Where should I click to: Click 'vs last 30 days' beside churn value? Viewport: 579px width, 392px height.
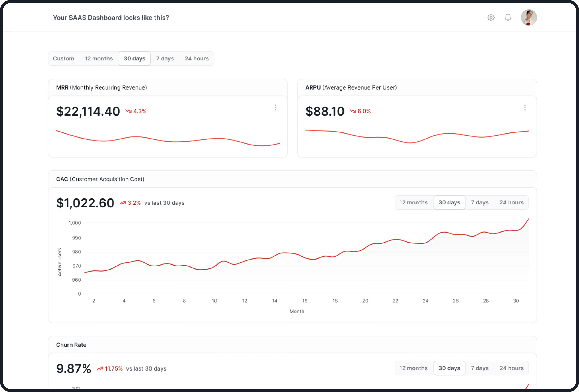click(x=146, y=369)
